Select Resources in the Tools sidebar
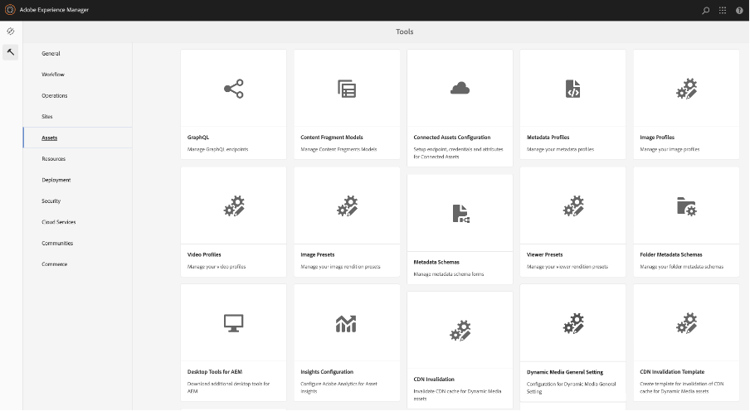Image resolution: width=750 pixels, height=411 pixels. [x=77, y=159]
